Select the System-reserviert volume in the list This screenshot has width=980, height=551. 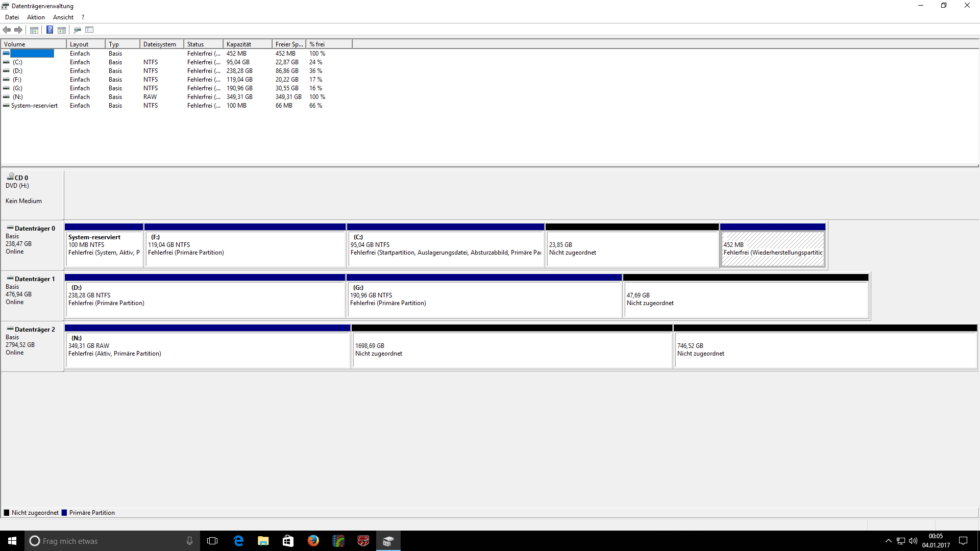34,106
